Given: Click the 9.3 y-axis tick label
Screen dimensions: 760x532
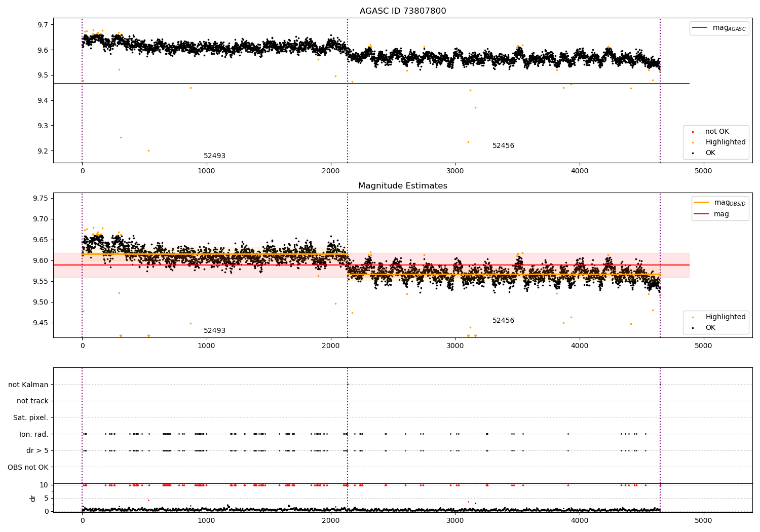Looking at the screenshot, I should pos(43,126).
